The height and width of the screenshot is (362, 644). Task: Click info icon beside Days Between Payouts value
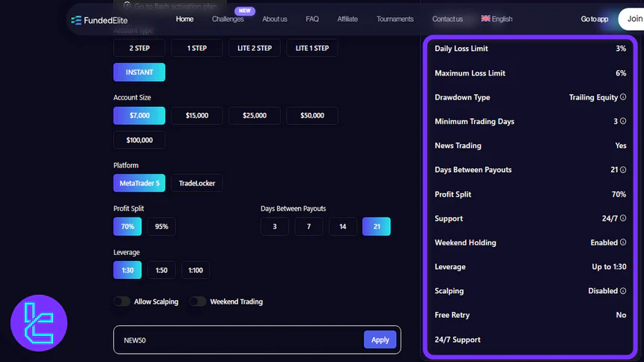point(623,170)
